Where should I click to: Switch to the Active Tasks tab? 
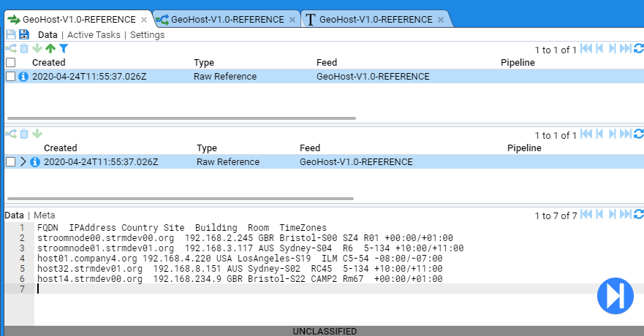point(95,35)
